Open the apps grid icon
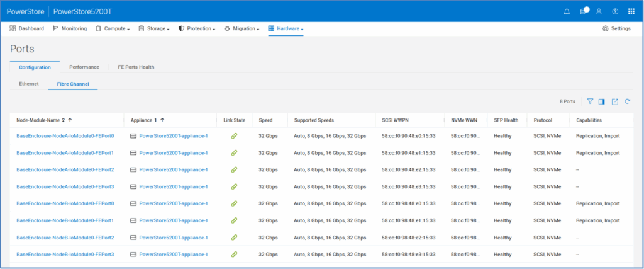The image size is (644, 269). pos(631,11)
